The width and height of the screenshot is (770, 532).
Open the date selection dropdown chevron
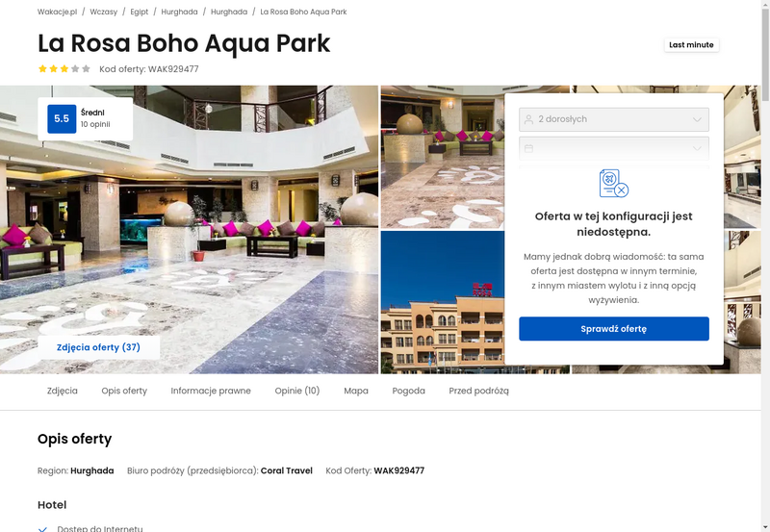pos(697,148)
